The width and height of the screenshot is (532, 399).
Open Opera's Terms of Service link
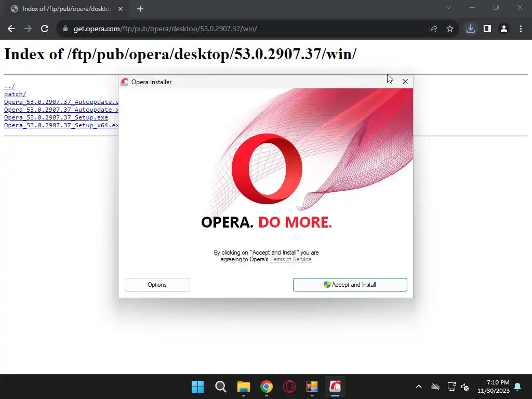pyautogui.click(x=290, y=259)
